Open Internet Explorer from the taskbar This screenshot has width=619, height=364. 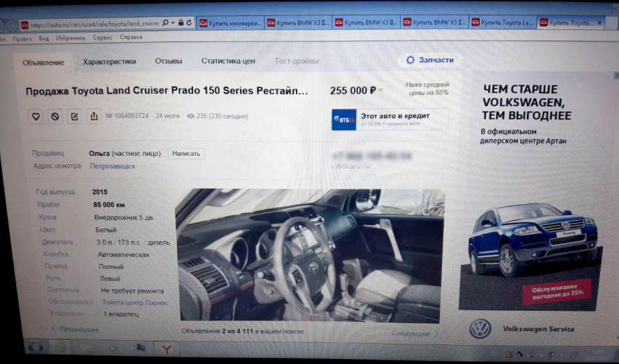pyautogui.click(x=60, y=347)
